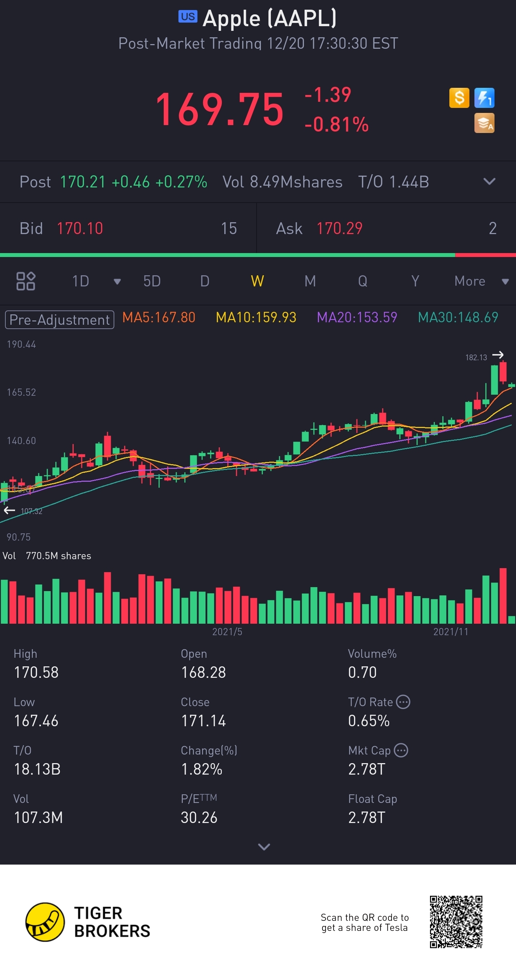The width and height of the screenshot is (516, 980).
Task: Tap the Scan the QR code text
Action: 365,923
